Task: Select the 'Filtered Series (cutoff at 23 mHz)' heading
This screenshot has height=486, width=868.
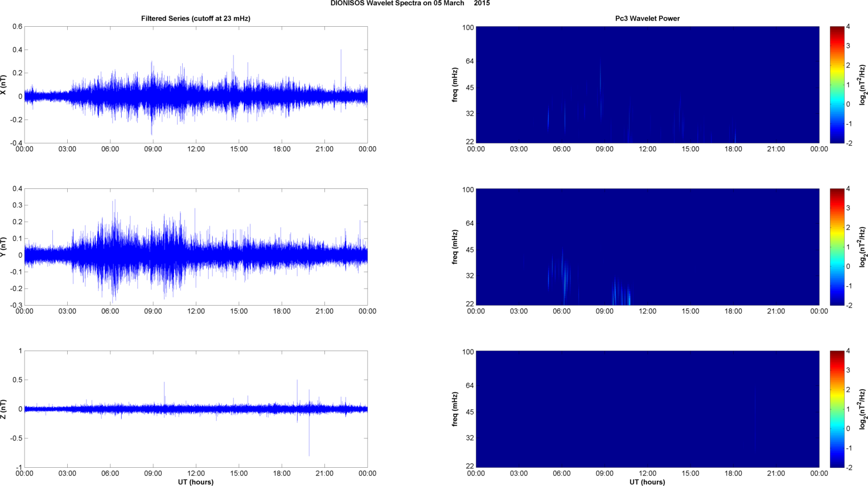Action: click(196, 19)
